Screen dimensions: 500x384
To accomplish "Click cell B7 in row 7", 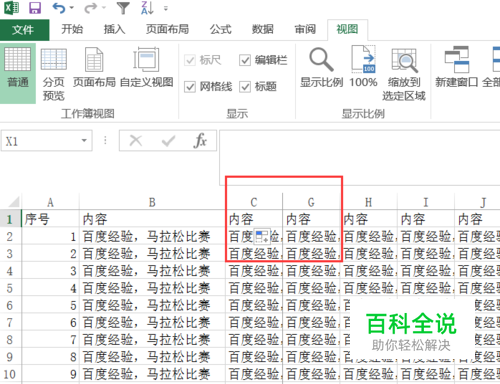I will [x=153, y=322].
